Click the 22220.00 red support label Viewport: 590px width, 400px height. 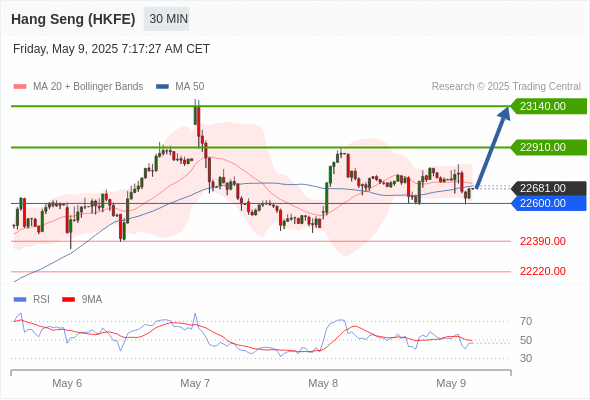click(x=543, y=271)
